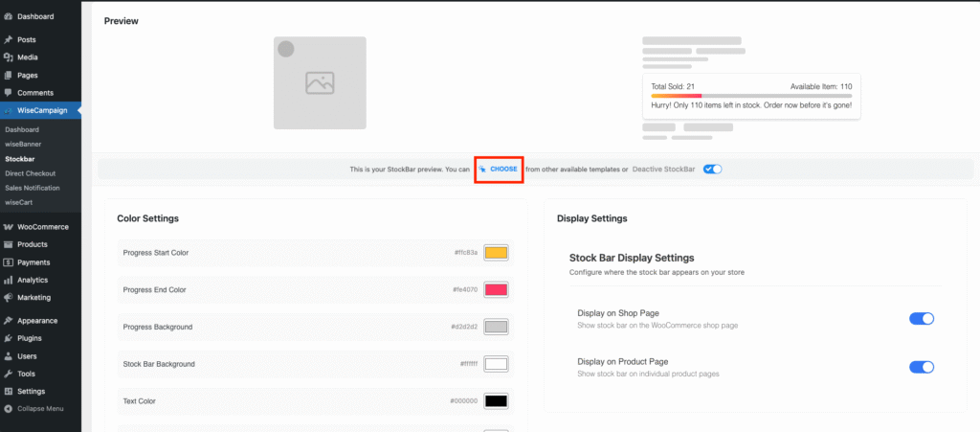This screenshot has height=432, width=980.
Task: Click the Text Color black swatch
Action: (497, 401)
